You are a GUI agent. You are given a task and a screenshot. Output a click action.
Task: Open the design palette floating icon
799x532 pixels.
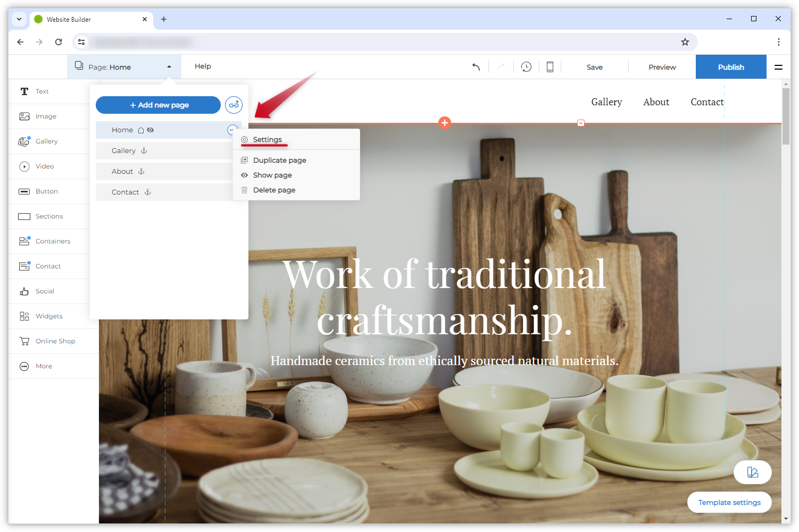[x=752, y=472]
